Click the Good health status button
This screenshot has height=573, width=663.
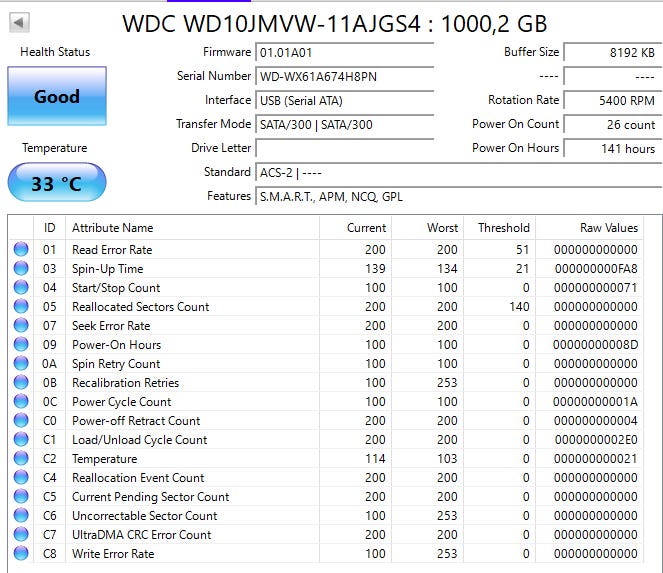pos(57,96)
